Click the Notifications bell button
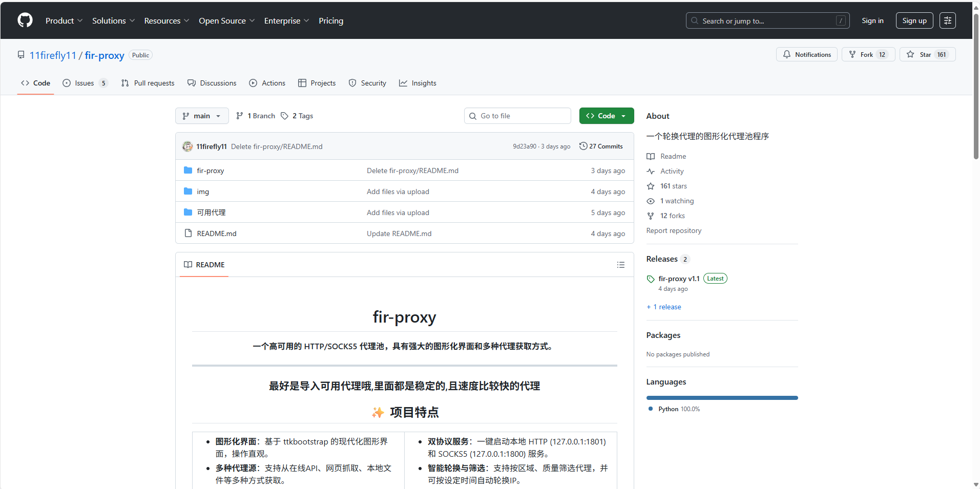 point(806,54)
